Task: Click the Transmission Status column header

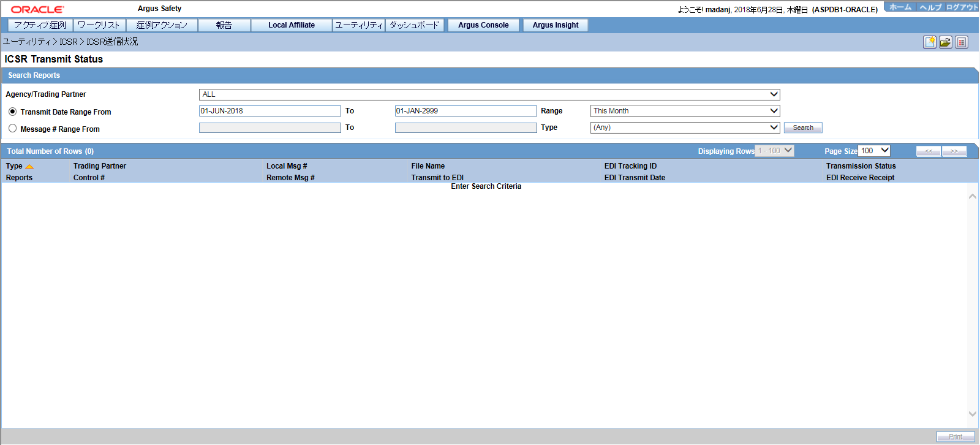Action: tap(861, 166)
